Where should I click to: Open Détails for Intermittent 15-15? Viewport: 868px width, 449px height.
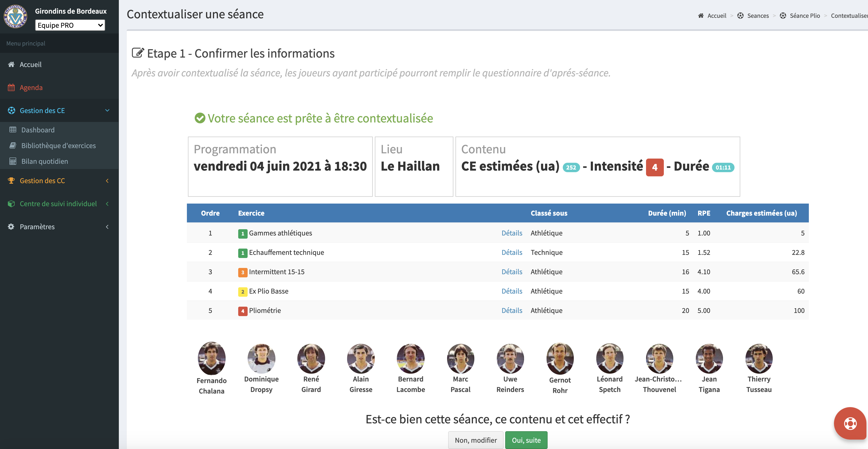pyautogui.click(x=511, y=272)
